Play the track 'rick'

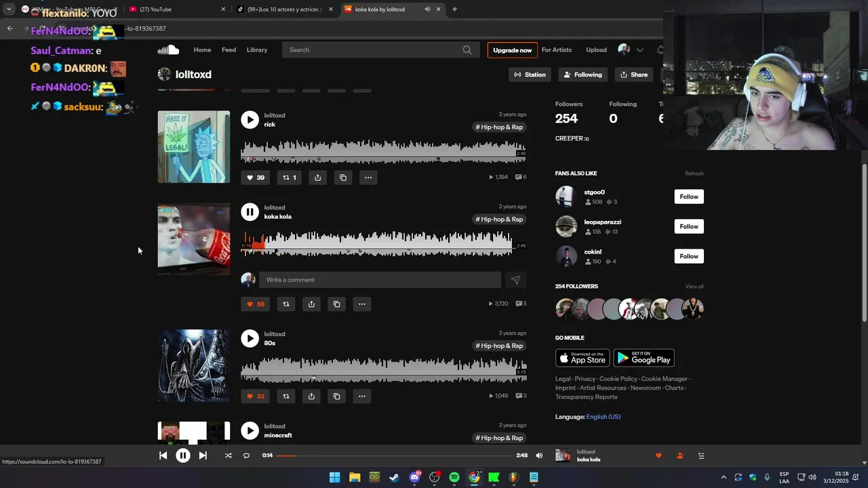[250, 120]
